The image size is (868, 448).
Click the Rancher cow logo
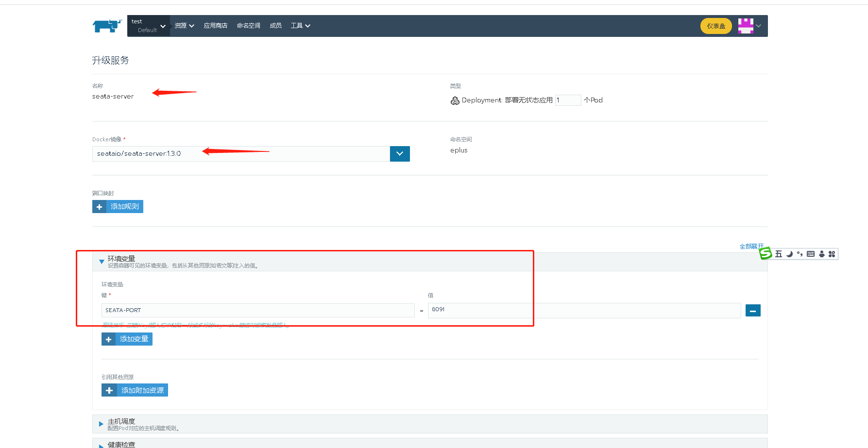coord(107,26)
